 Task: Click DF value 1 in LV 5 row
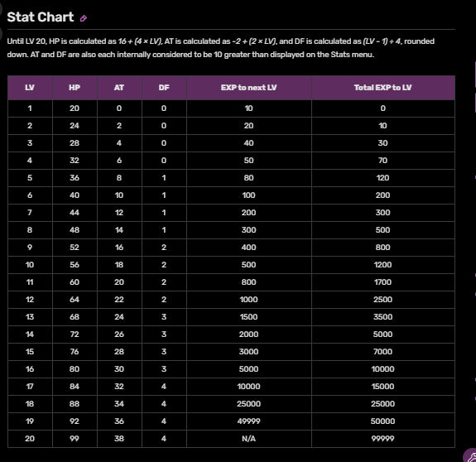[164, 177]
